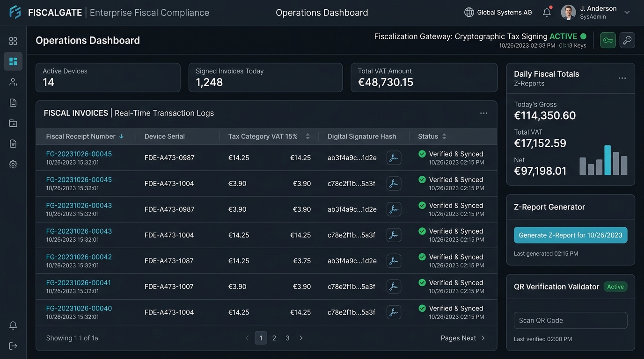The height and width of the screenshot is (359, 644).
Task: Open the user profile icon in sidebar
Action: click(x=13, y=82)
